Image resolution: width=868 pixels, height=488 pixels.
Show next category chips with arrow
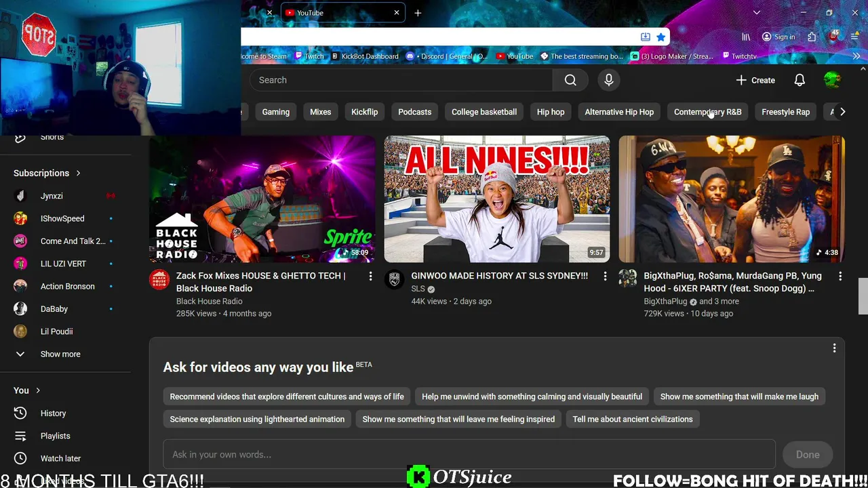pyautogui.click(x=842, y=112)
